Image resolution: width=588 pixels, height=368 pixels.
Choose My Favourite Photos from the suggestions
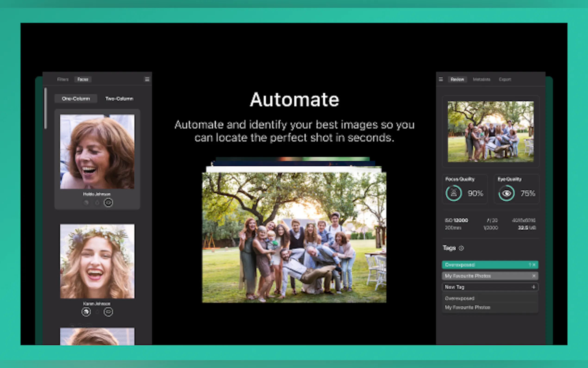click(x=467, y=307)
